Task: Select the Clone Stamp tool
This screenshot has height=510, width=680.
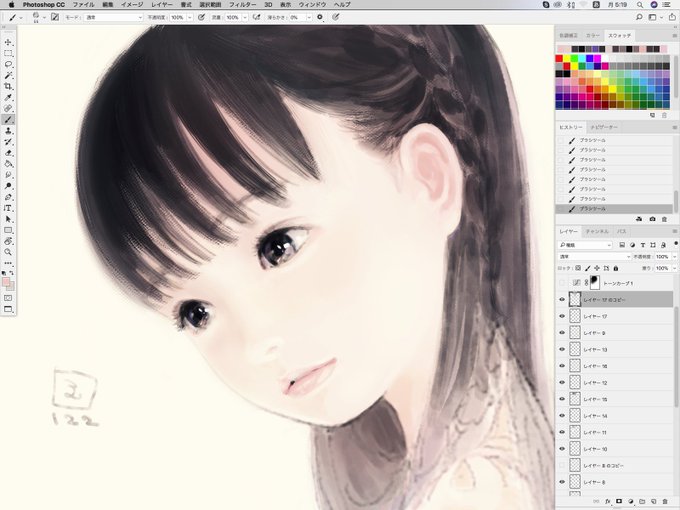Action: (x=8, y=131)
